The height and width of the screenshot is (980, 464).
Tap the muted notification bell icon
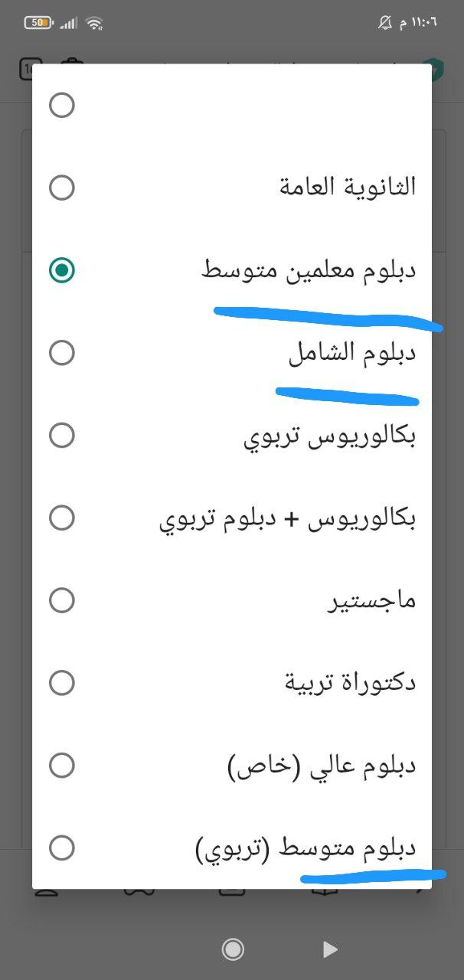tap(385, 23)
